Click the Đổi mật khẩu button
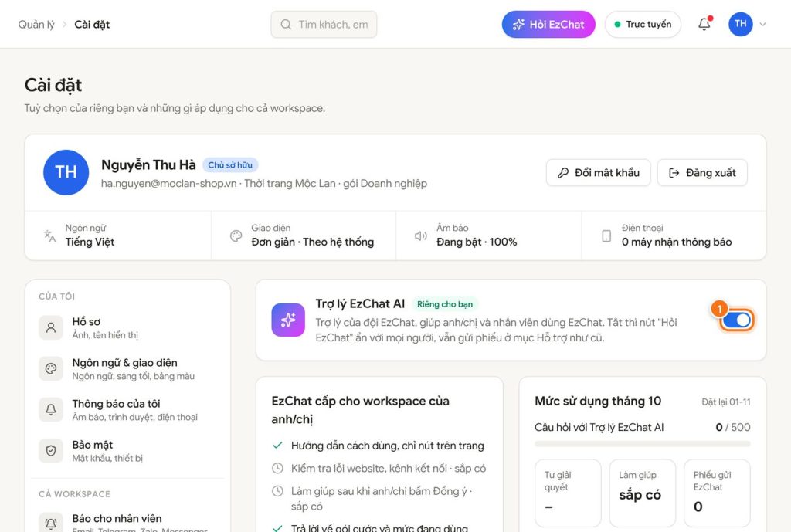Image resolution: width=791 pixels, height=532 pixels. (x=599, y=173)
